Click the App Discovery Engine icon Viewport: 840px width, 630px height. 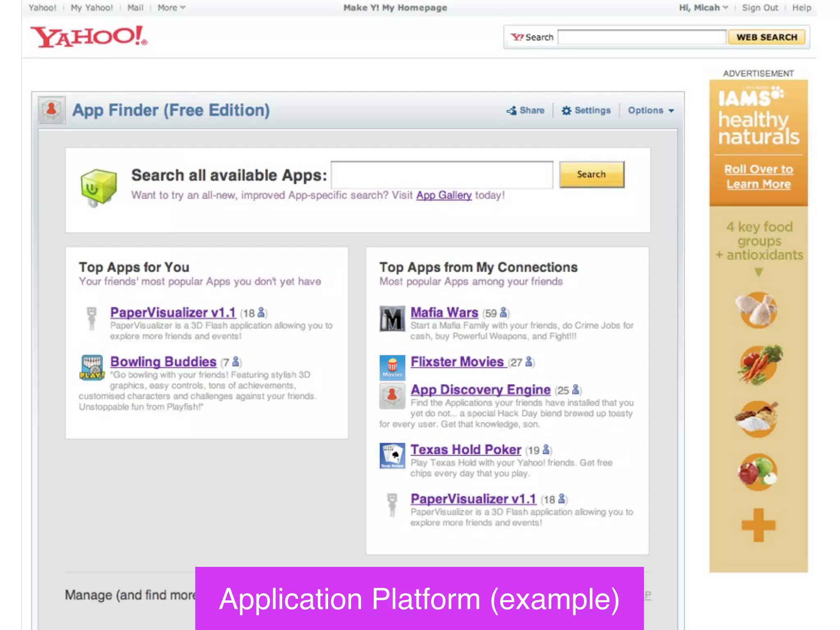(x=392, y=395)
